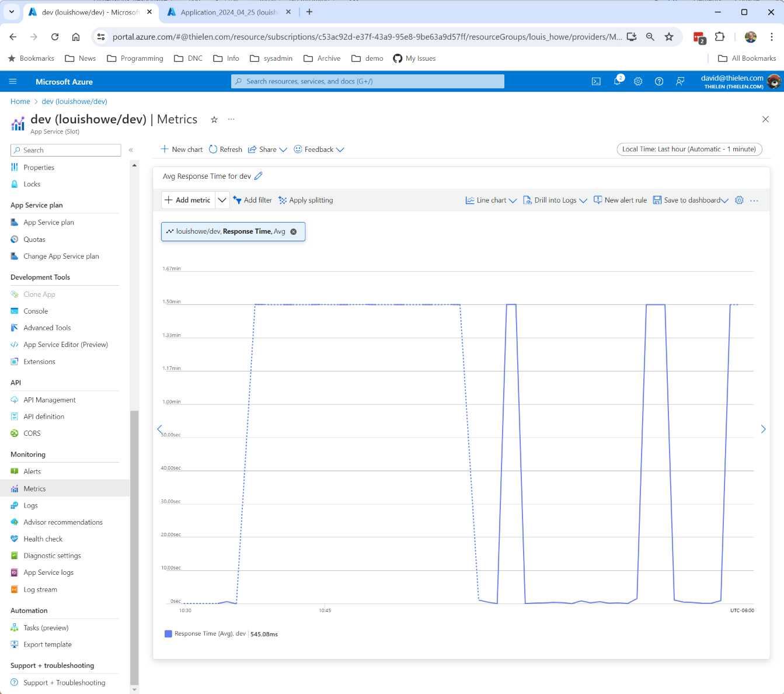Click the Refresh icon above the chart

point(215,149)
